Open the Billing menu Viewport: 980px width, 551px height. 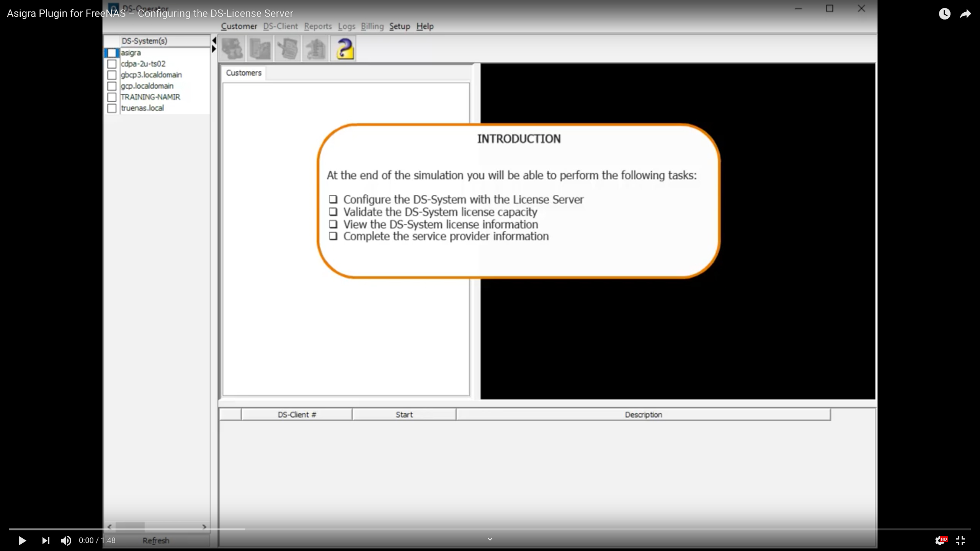tap(372, 26)
